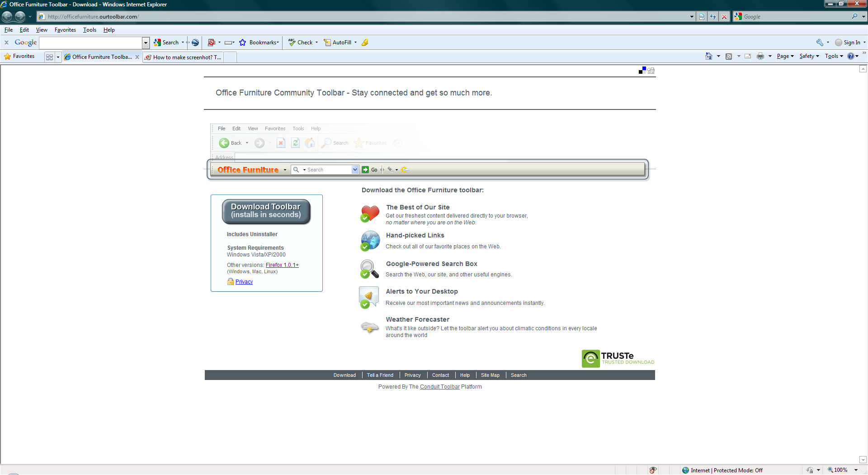Click the zoom magnifier icon at 100%
Screen dimensions: 868x475
click(830, 470)
